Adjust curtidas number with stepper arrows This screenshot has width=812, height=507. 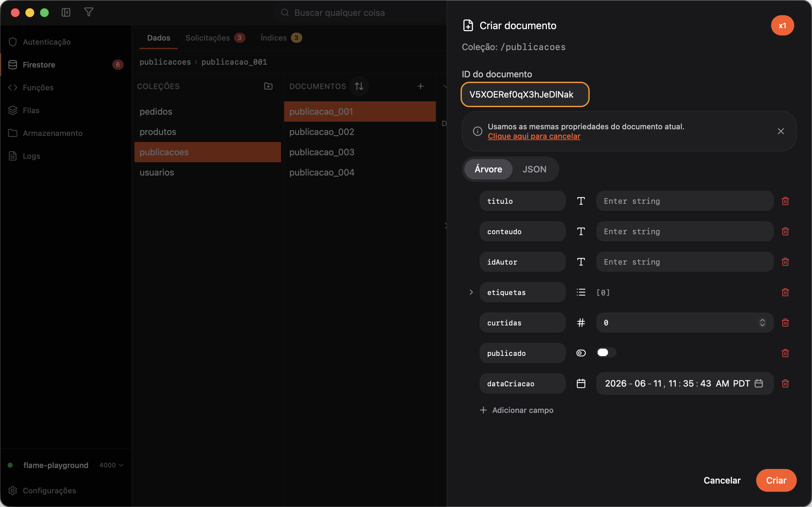click(x=762, y=323)
